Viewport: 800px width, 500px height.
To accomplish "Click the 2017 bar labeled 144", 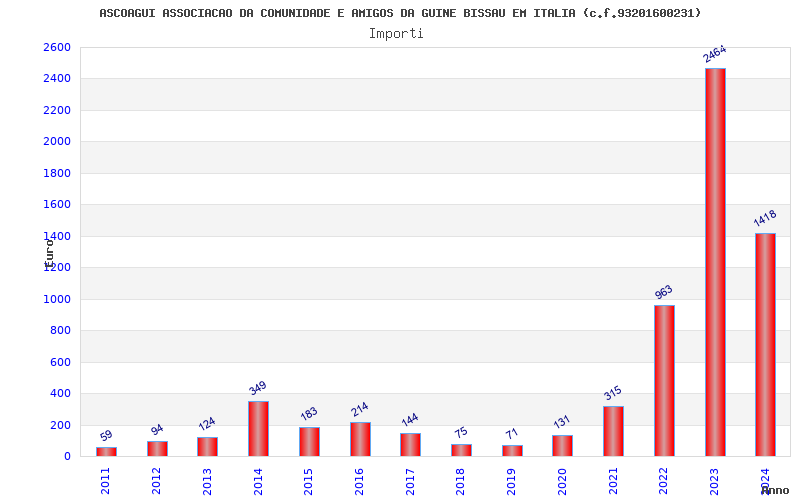I will (410, 445).
